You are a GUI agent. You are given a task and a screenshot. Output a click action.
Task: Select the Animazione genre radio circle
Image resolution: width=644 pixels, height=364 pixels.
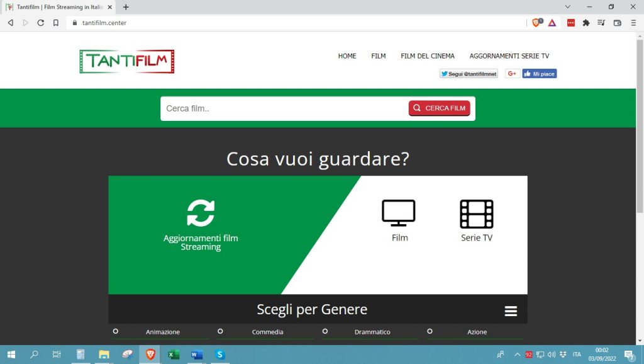point(116,331)
